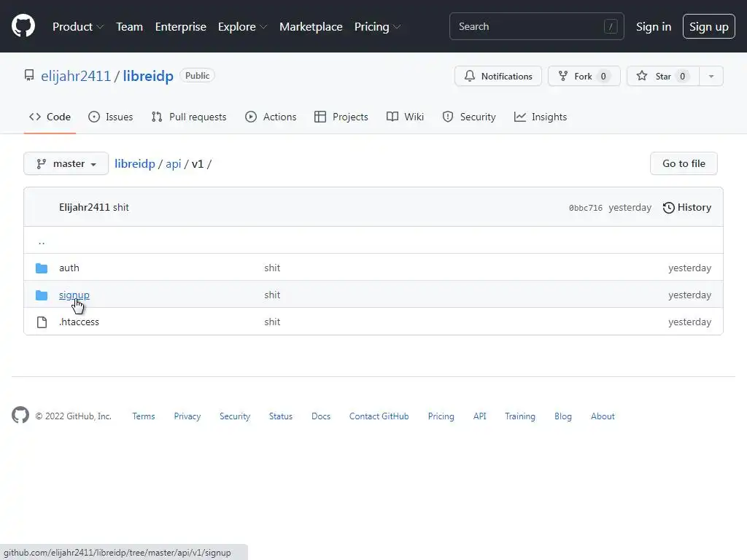Click the auth folder icon

(x=42, y=268)
